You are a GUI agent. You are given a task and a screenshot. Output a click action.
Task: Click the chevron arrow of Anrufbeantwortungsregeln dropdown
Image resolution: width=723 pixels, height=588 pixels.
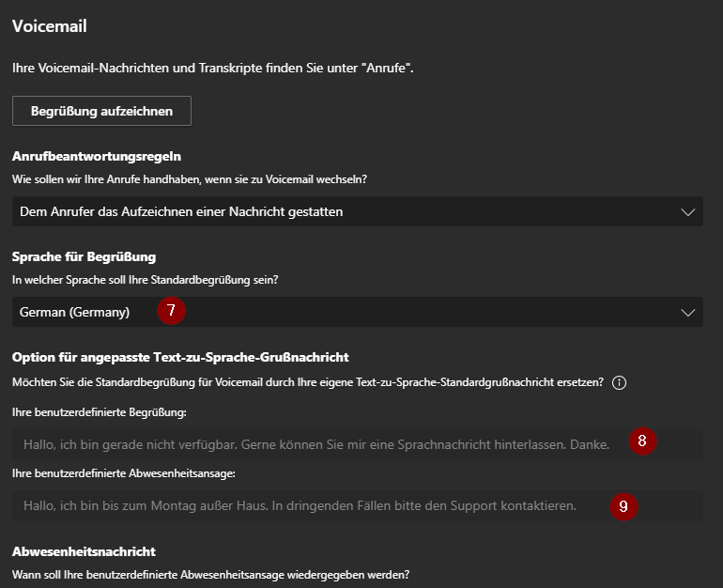point(687,212)
